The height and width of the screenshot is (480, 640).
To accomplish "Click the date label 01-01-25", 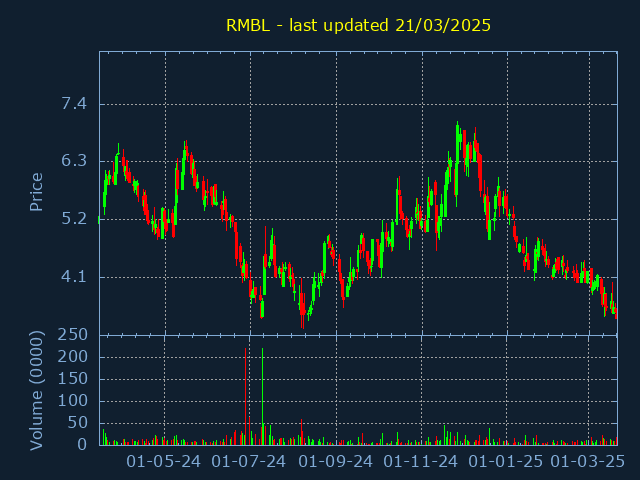I will tap(506, 462).
